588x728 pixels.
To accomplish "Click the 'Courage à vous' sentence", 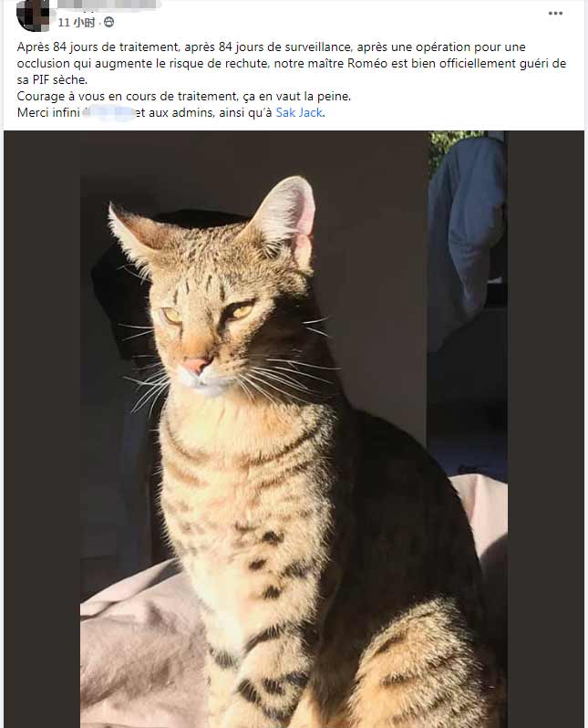I will [x=184, y=96].
